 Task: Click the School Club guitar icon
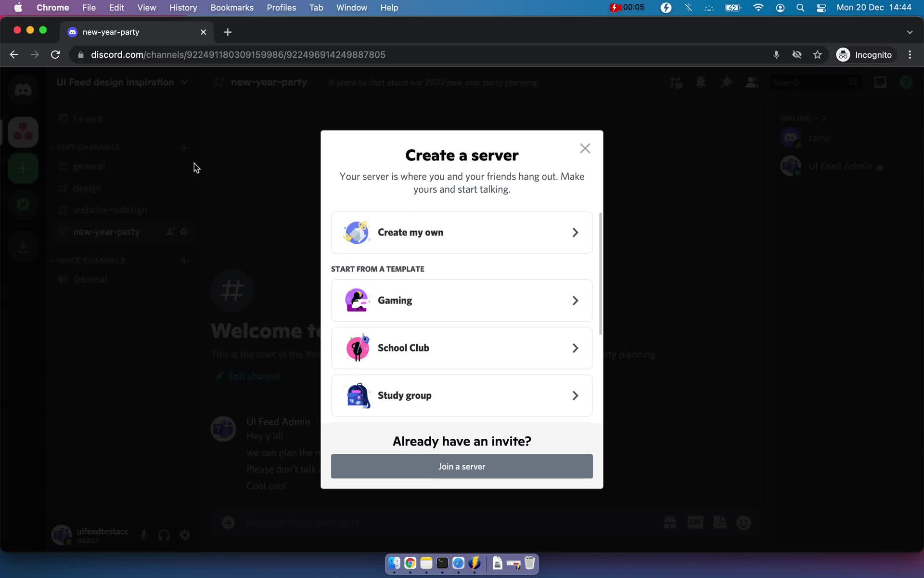pos(358,348)
